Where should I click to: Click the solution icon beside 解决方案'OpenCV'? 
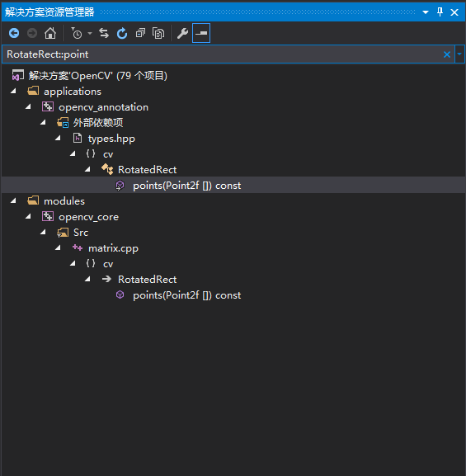(x=17, y=76)
